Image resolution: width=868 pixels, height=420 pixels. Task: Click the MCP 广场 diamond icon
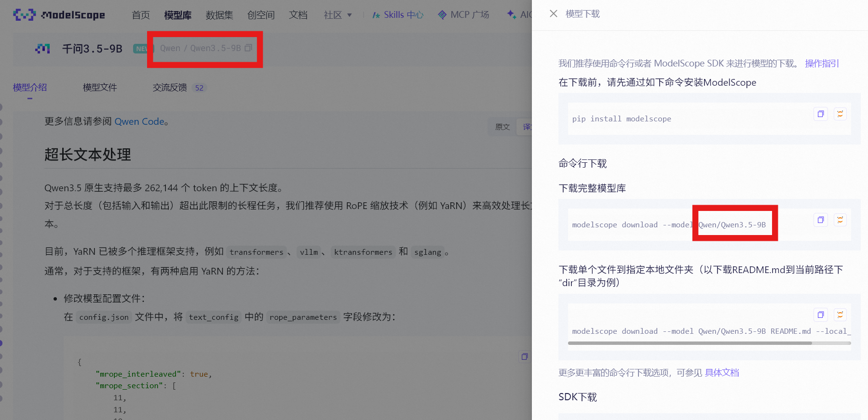coord(442,15)
